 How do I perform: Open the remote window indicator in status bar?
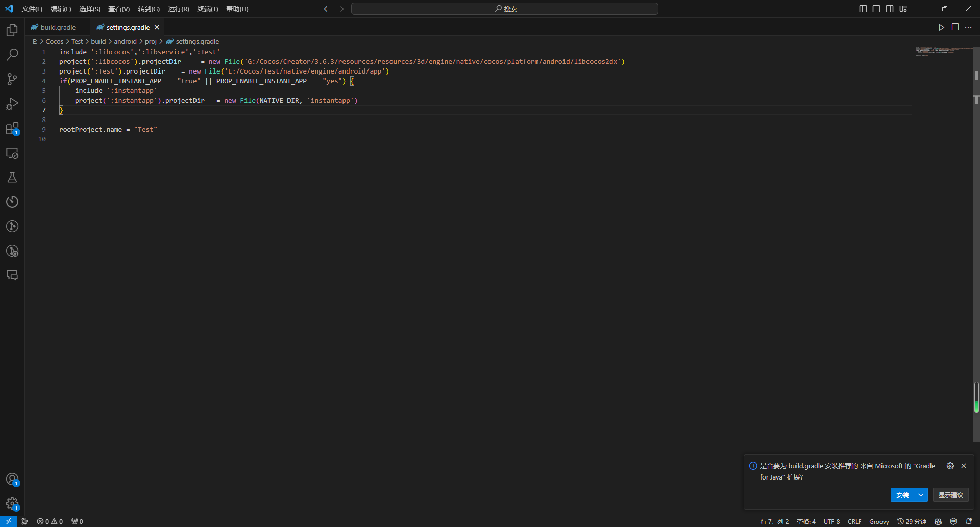[9, 521]
